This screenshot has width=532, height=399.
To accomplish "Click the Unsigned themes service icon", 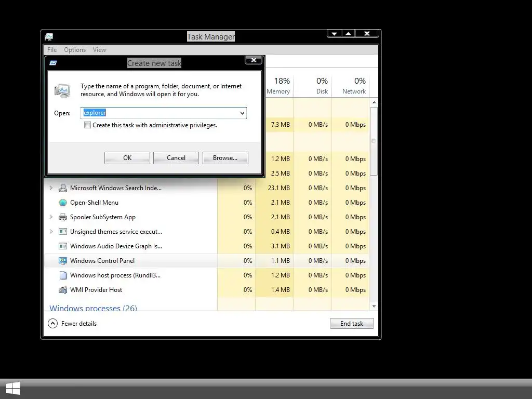I will click(63, 232).
